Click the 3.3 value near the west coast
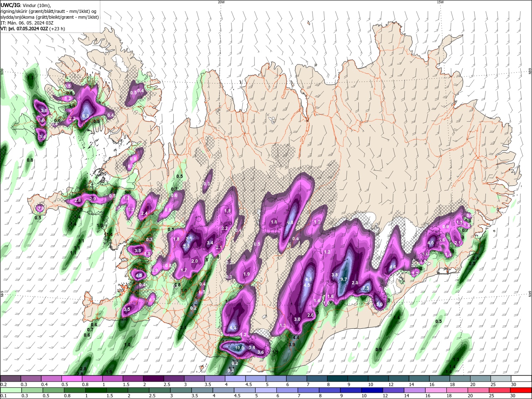 [138, 251]
